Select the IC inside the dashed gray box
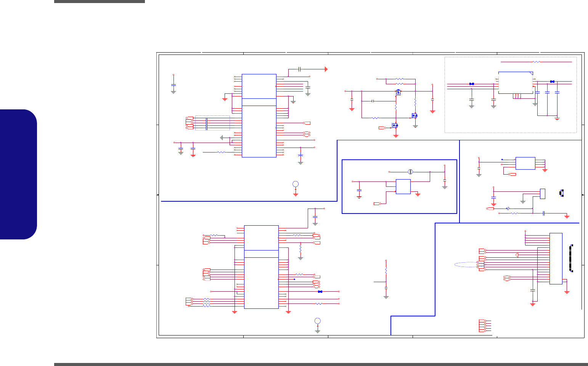This screenshot has height=366, width=588. (x=516, y=82)
